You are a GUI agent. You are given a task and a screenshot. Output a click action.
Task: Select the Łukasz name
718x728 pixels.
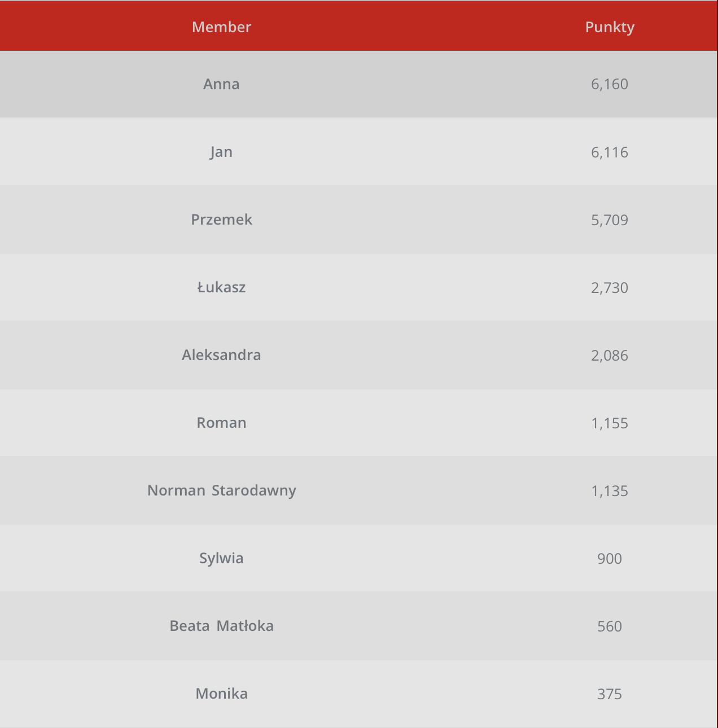(x=221, y=287)
